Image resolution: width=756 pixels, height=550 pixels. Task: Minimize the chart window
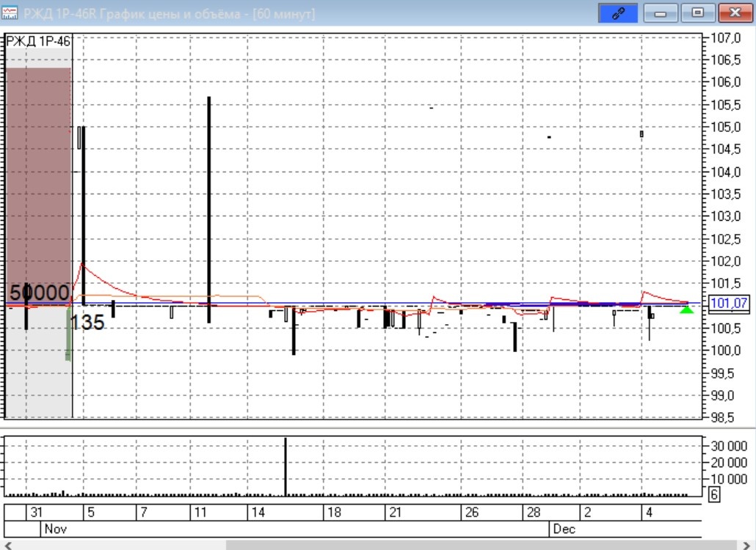[x=661, y=13]
